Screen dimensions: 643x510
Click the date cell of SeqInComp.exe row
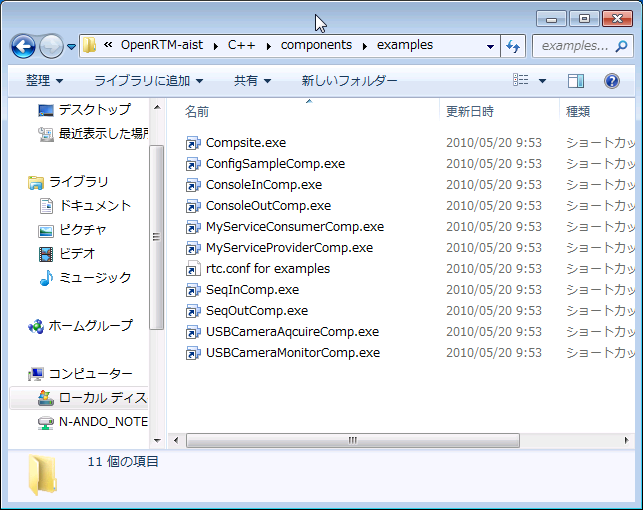[494, 290]
